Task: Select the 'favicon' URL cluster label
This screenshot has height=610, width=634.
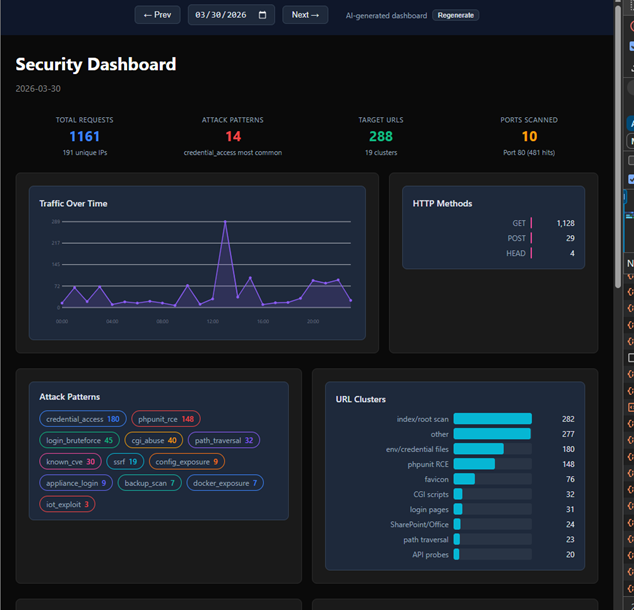Action: [x=436, y=479]
